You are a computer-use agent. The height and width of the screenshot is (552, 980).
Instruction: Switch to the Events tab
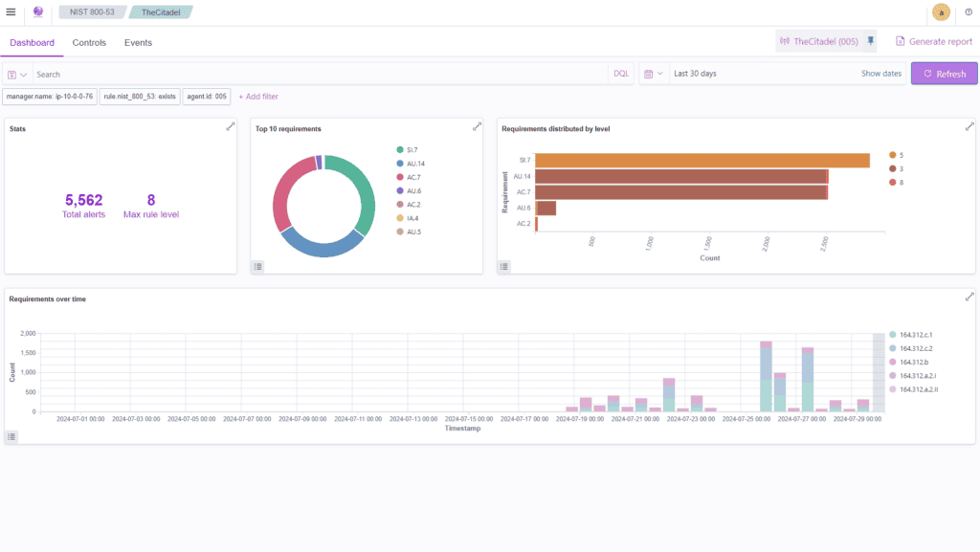[x=138, y=43]
